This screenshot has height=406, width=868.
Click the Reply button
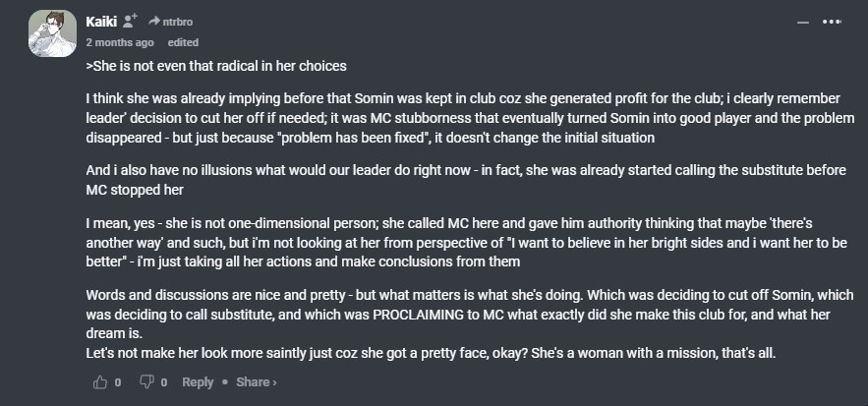click(198, 382)
